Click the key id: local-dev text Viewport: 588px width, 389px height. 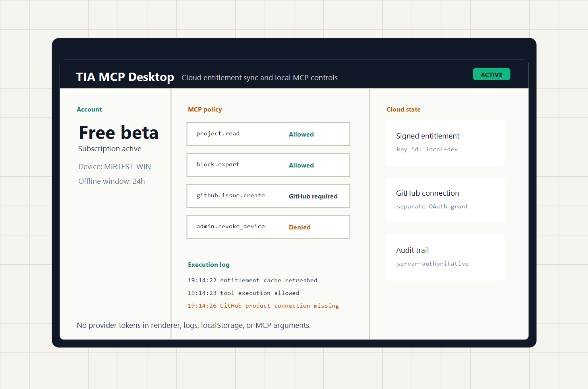coord(427,149)
